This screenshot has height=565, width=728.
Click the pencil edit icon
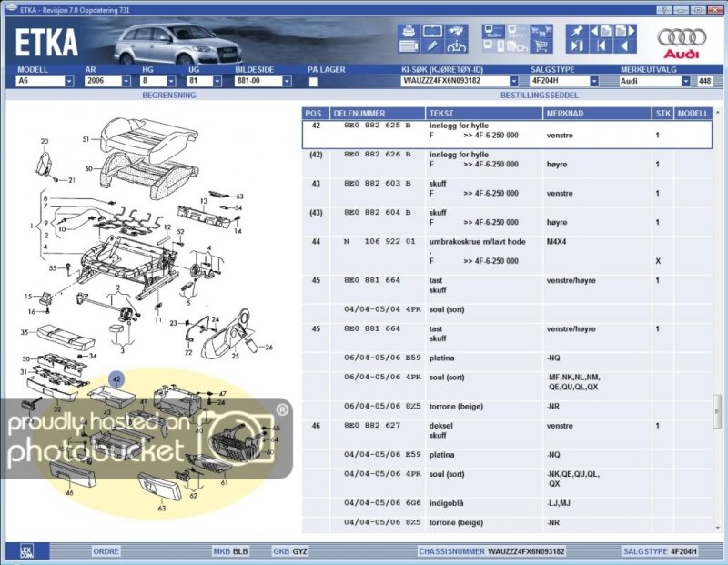pyautogui.click(x=432, y=45)
